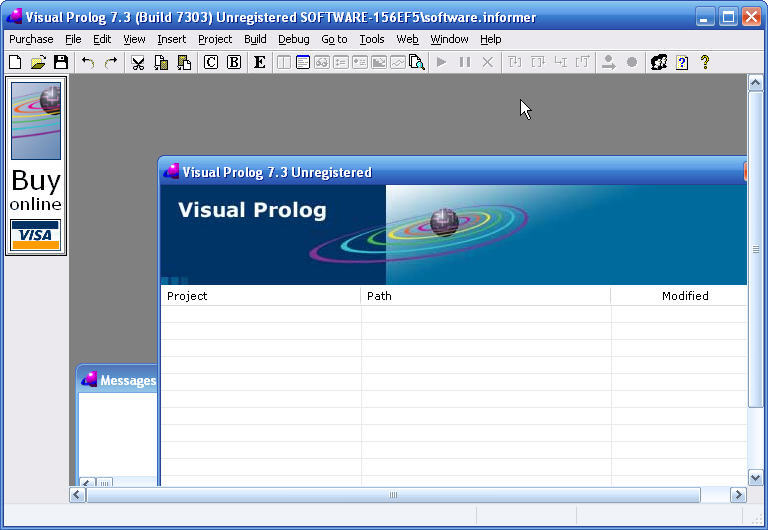The width and height of the screenshot is (768, 530).
Task: Click the vertical scrollbar up arrow
Action: coord(755,83)
